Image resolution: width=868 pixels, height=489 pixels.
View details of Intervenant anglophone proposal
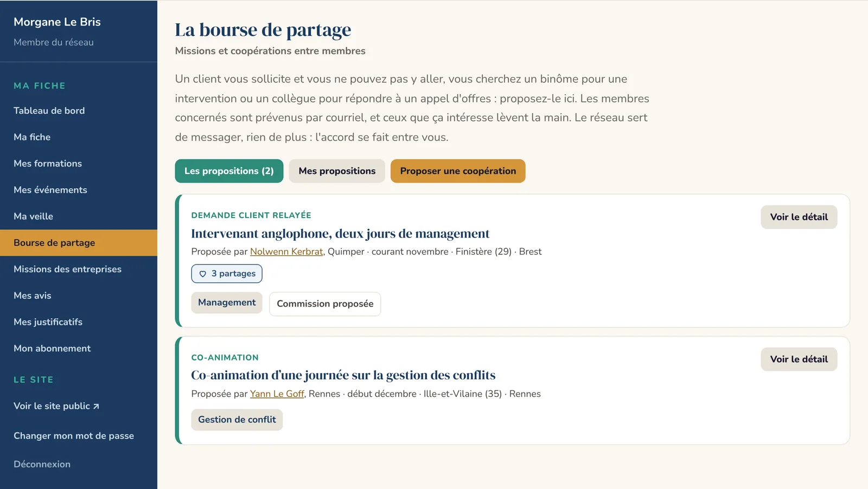point(799,217)
